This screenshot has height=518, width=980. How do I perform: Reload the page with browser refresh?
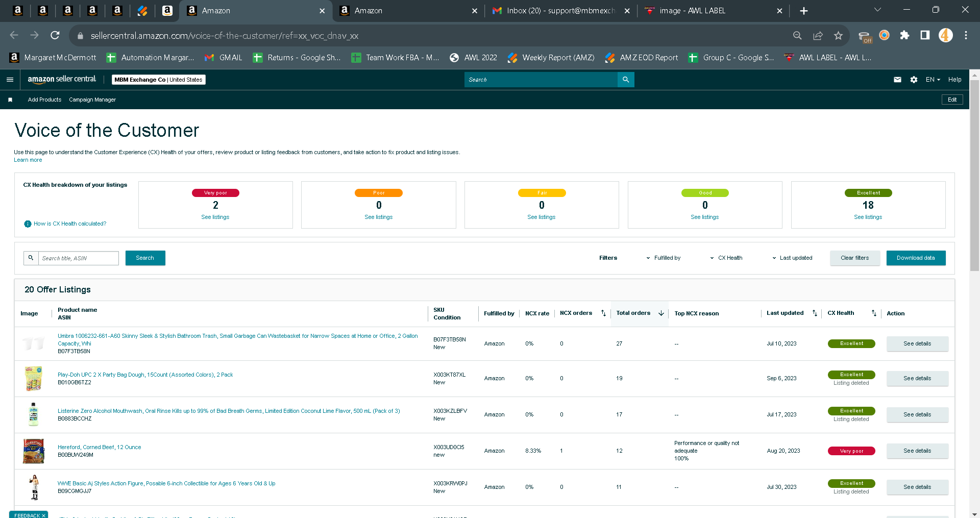coord(55,35)
